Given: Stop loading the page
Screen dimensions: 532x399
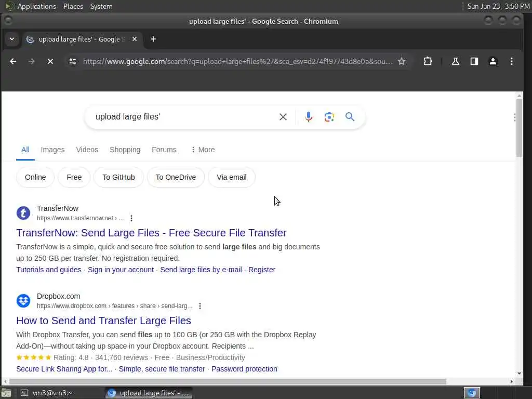Looking at the screenshot, I should 50,61.
